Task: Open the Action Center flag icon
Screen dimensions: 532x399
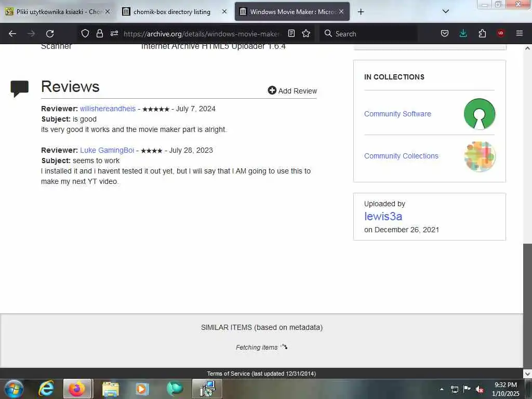Action: 467,389
